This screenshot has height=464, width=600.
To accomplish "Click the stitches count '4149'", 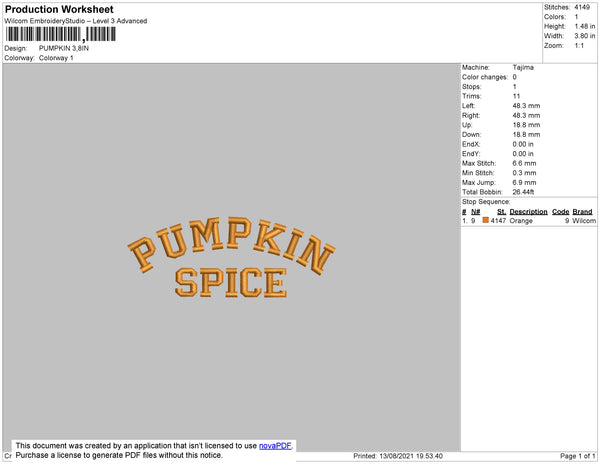I will (x=582, y=7).
